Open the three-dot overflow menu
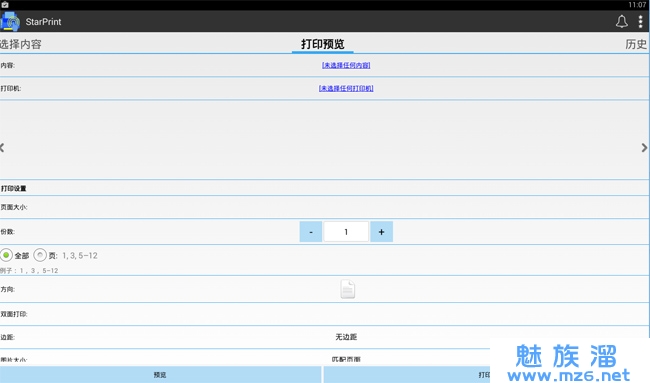Viewport: 650px width, 383px height. 640,22
